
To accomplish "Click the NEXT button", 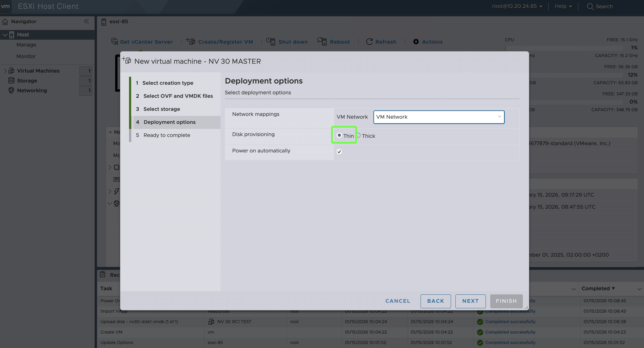I will pos(470,301).
